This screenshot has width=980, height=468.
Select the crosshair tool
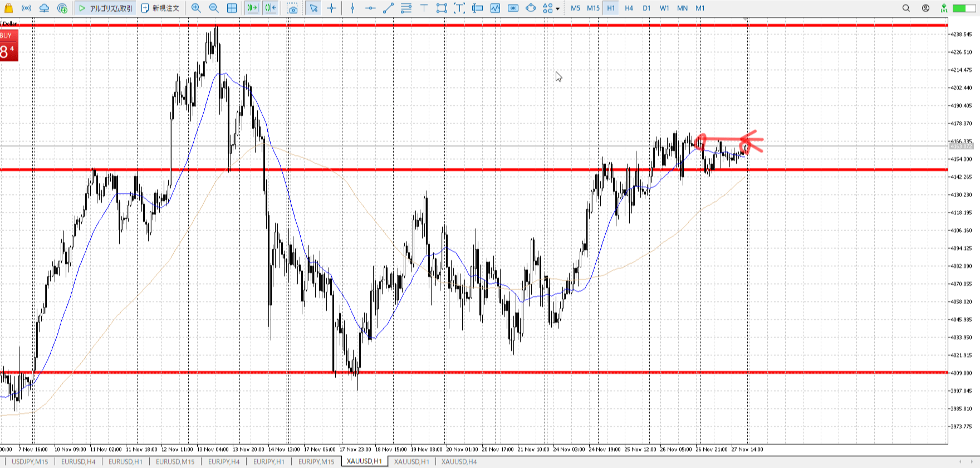[332, 8]
